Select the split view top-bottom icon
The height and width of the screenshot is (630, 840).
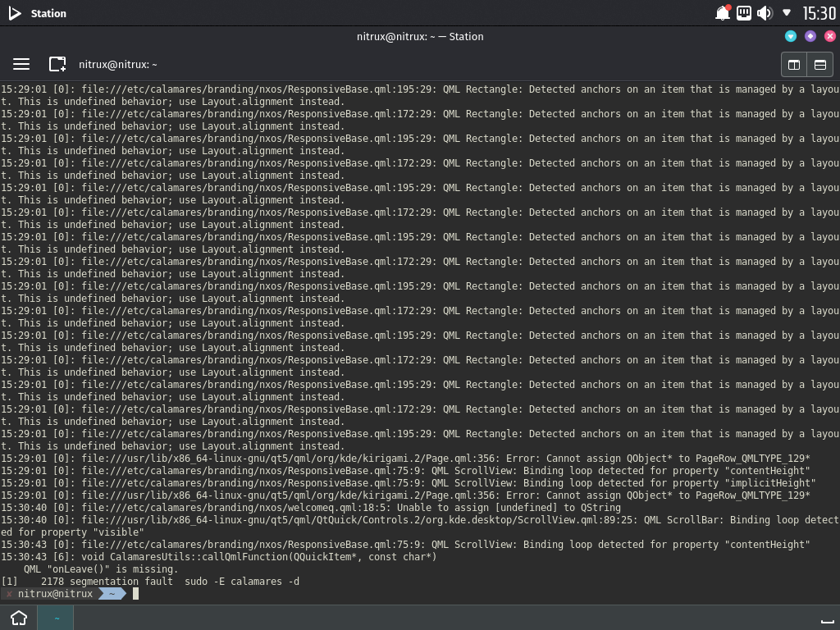(x=819, y=64)
